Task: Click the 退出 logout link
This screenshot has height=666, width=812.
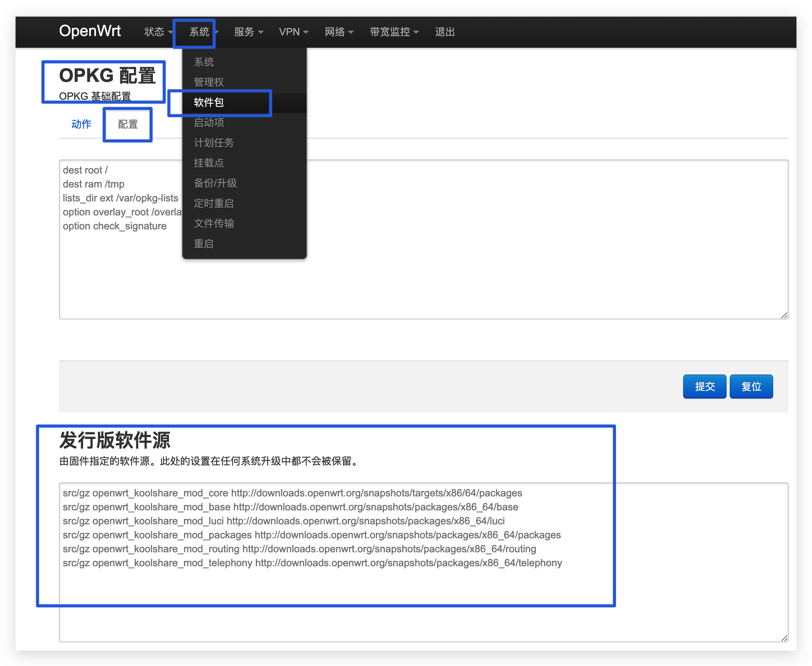Action: [445, 32]
